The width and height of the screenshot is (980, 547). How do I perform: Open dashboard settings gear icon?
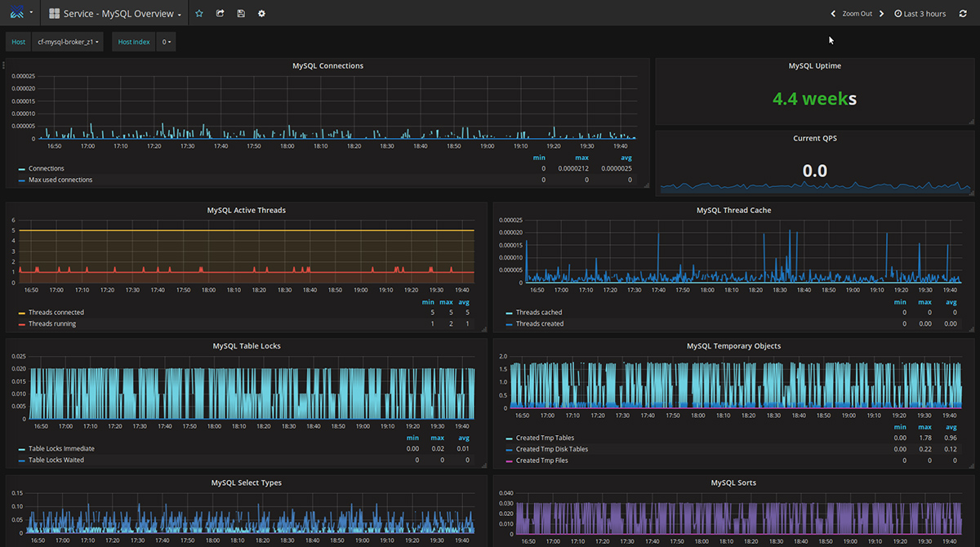click(x=261, y=14)
